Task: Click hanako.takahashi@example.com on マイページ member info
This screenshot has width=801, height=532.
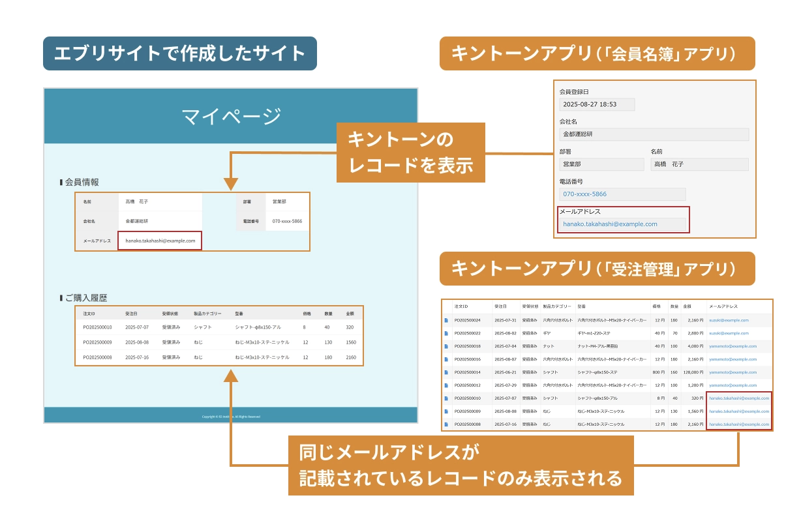Action: click(160, 241)
